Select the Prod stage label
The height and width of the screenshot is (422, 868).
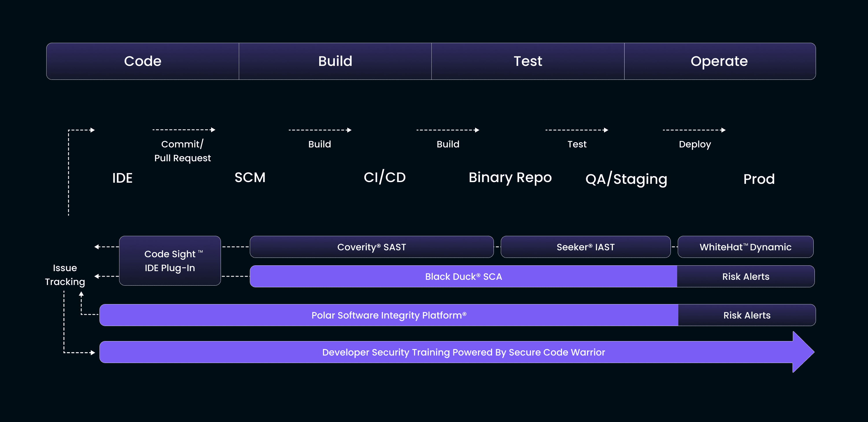[759, 179]
